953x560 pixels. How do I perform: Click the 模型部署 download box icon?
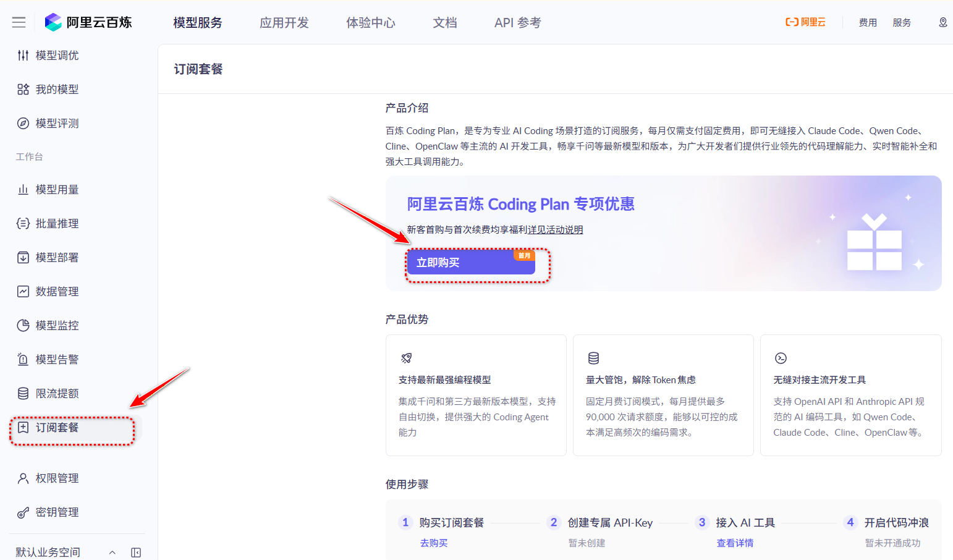[23, 258]
